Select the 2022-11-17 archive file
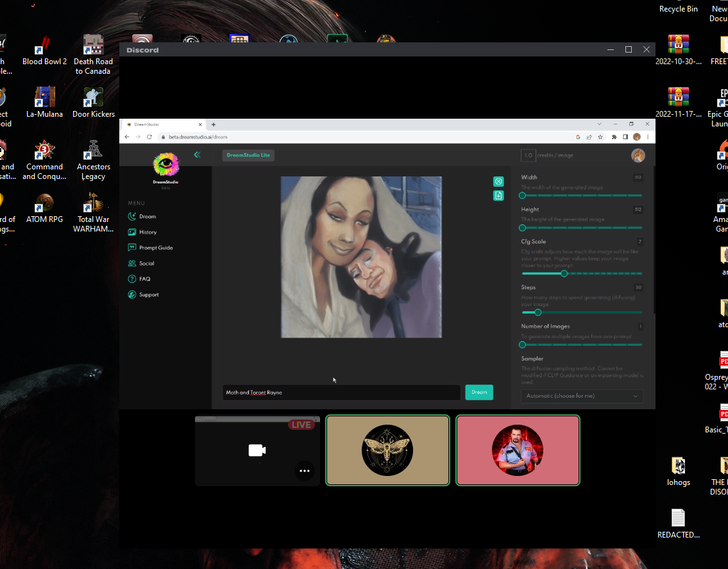728x569 pixels. point(679,103)
